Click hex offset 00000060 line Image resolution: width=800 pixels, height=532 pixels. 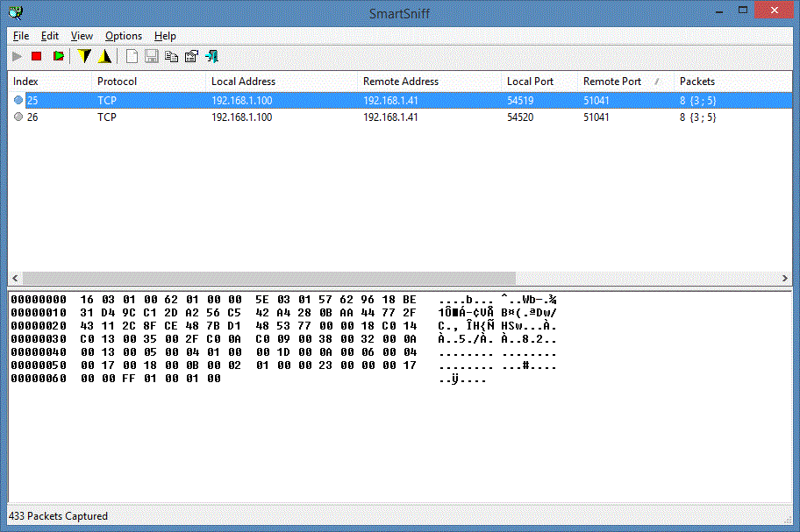point(39,379)
